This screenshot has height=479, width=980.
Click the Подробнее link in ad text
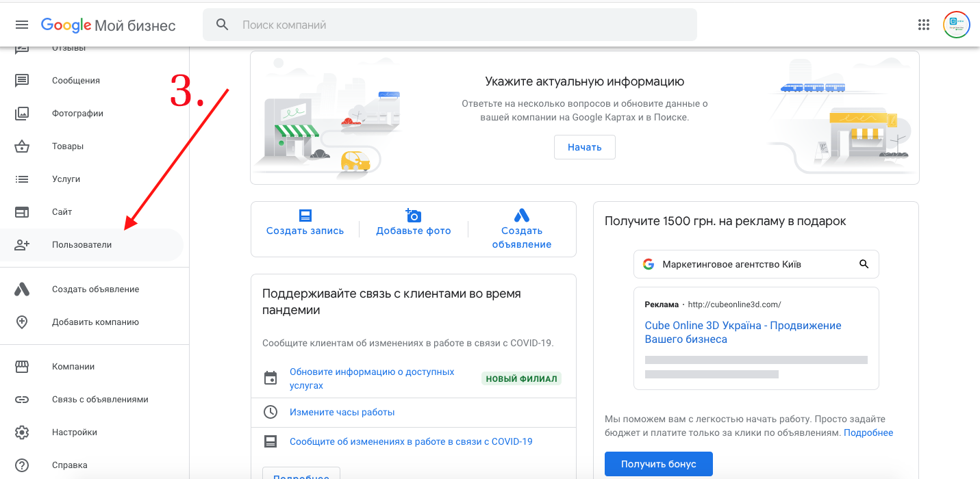[868, 432]
